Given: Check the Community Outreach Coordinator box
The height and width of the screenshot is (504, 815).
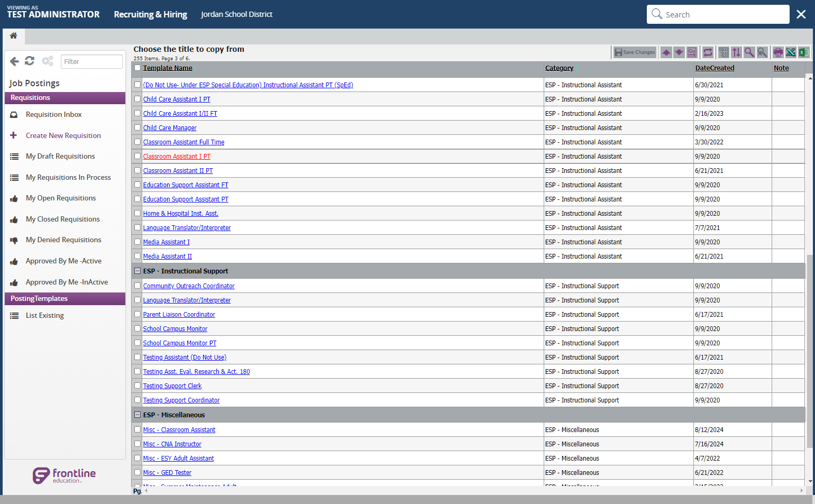Looking at the screenshot, I should 138,286.
